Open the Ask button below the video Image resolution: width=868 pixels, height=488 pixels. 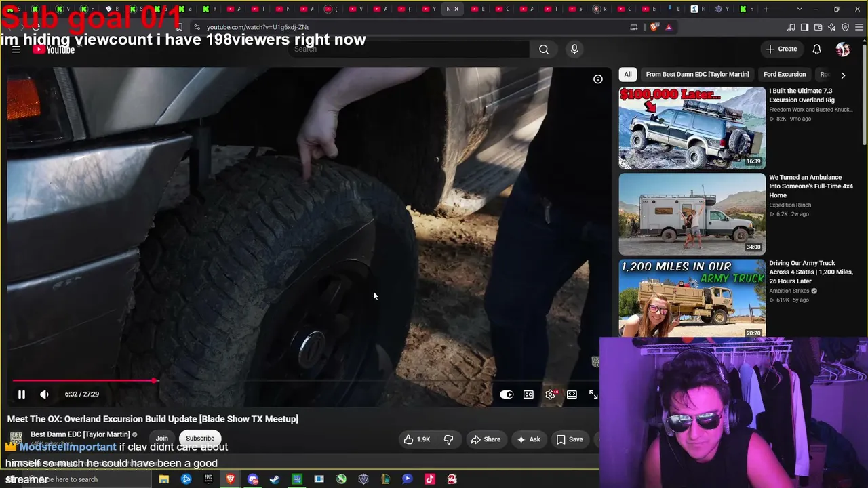(x=528, y=439)
